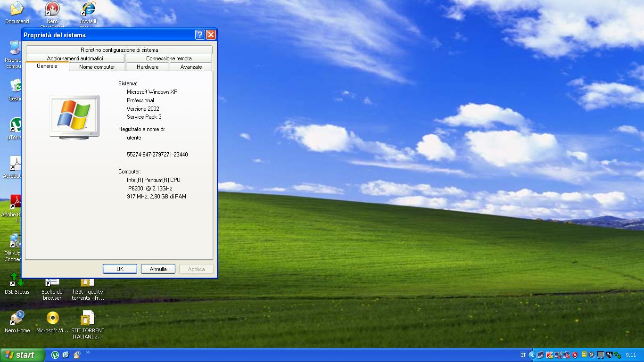Click the black-screen two-monitors icon next to the green arrows
644x362 pixels.
609,355
